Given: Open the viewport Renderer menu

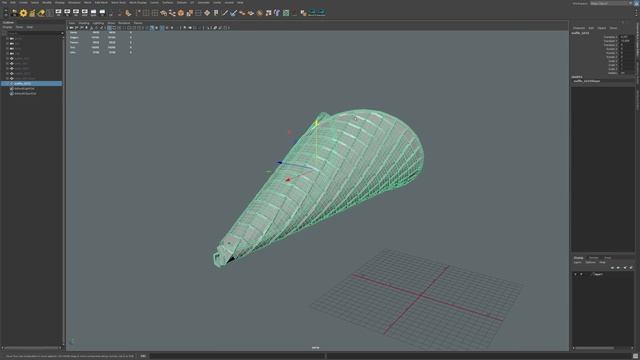Looking at the screenshot, I should tap(124, 23).
